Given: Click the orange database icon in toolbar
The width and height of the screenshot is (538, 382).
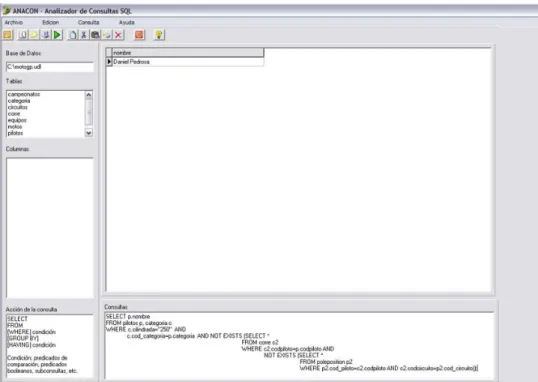Looking at the screenshot, I should click(x=8, y=35).
